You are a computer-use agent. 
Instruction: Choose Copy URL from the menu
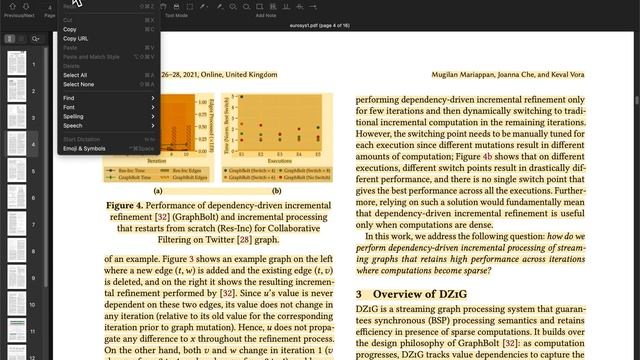[x=109, y=38]
